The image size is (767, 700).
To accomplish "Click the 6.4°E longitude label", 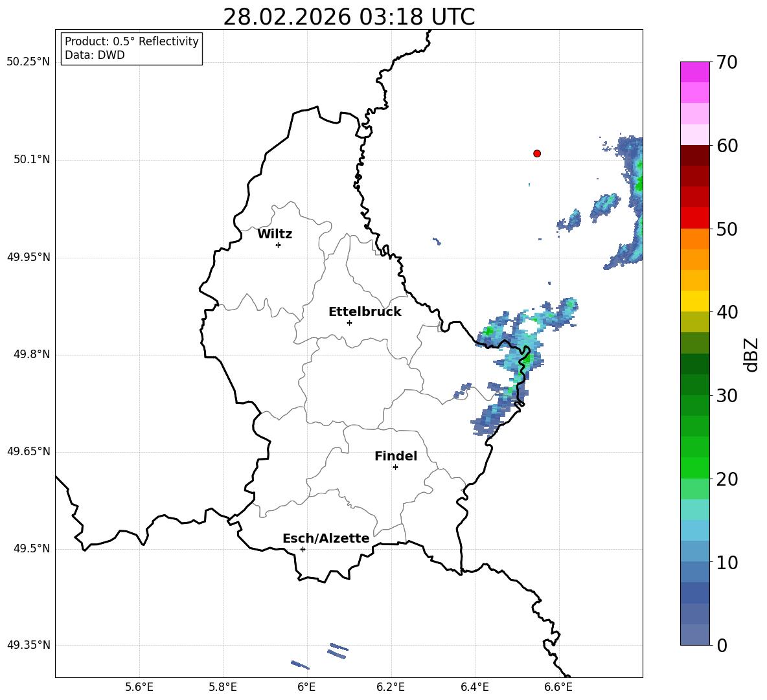I will (474, 687).
